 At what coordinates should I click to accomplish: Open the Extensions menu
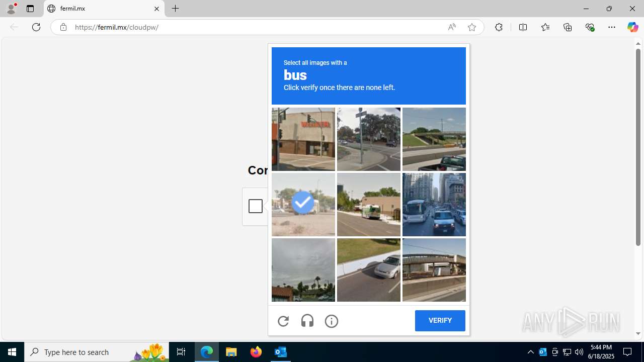pos(499,27)
